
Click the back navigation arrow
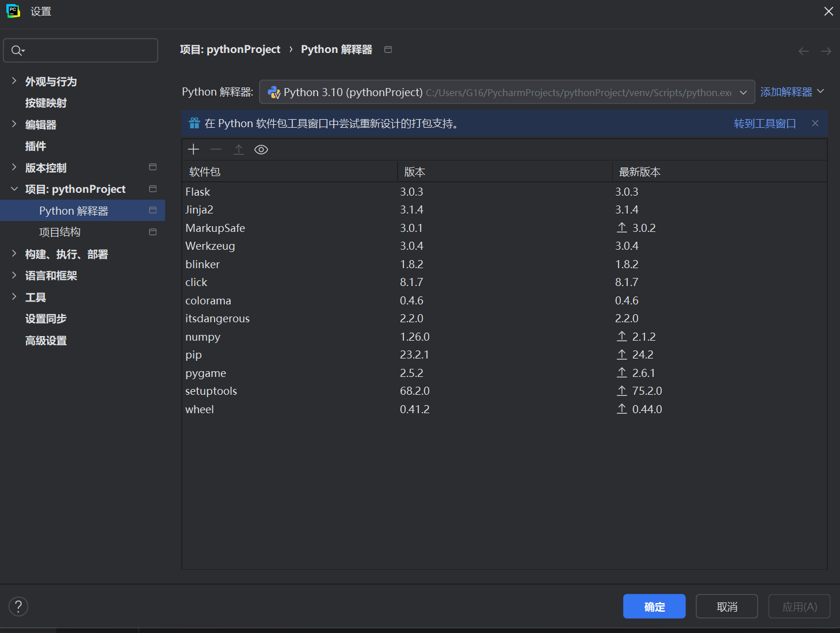[804, 51]
